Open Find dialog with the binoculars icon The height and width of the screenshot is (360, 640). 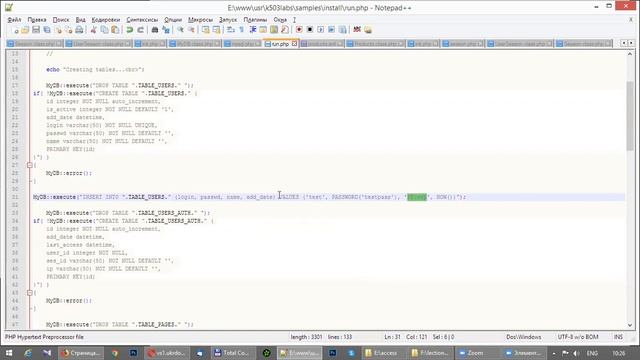click(x=155, y=30)
